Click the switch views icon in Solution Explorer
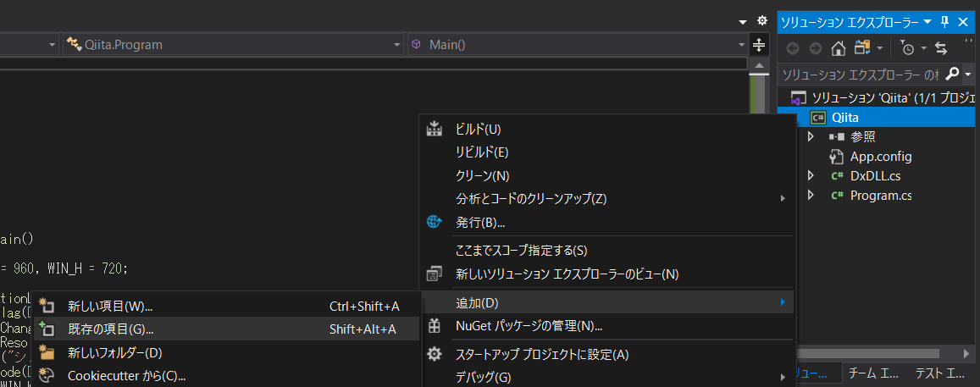Viewport: 980px width, 387px height. [863, 47]
